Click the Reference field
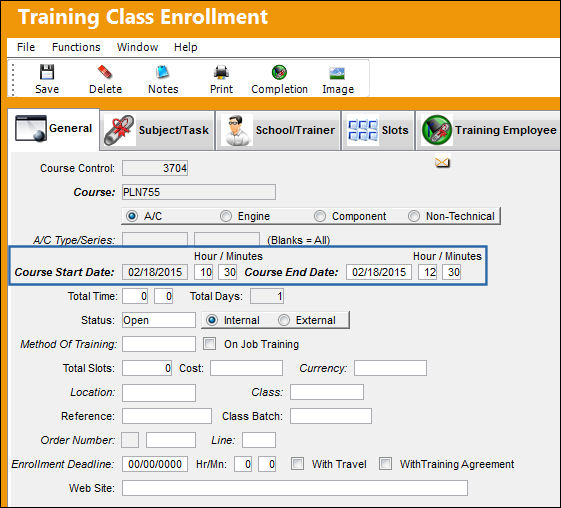This screenshot has height=508, width=561. coord(167,416)
